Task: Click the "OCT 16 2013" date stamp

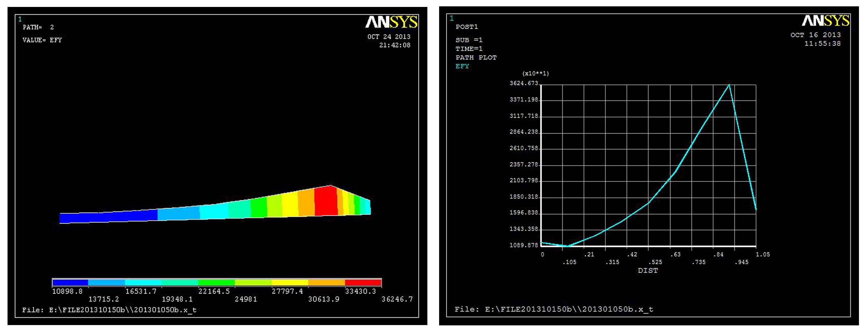Action: point(816,35)
